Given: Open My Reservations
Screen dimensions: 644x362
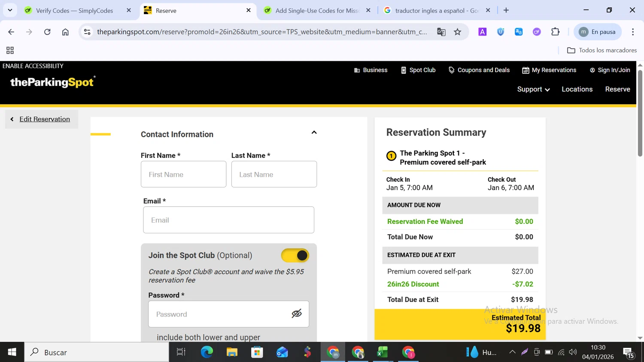Looking at the screenshot, I should pos(550,70).
